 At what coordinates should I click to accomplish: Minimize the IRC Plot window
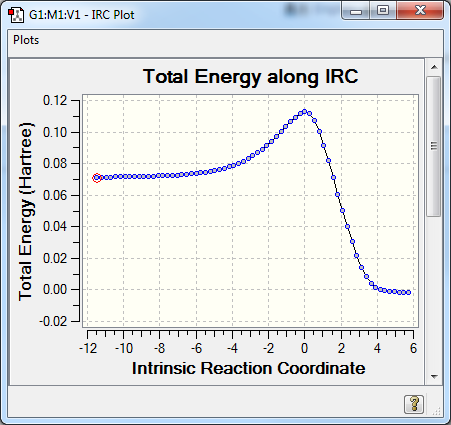[356, 11]
